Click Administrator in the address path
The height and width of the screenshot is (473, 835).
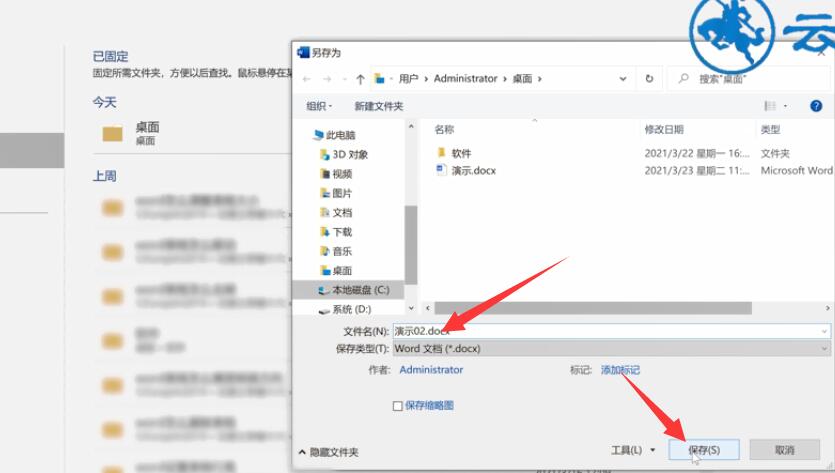point(465,78)
